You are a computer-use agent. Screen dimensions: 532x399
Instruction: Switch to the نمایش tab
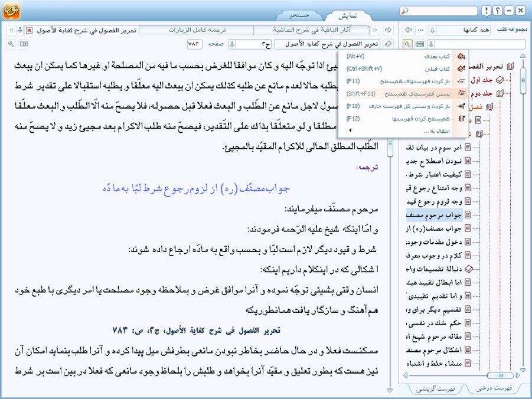tap(347, 15)
